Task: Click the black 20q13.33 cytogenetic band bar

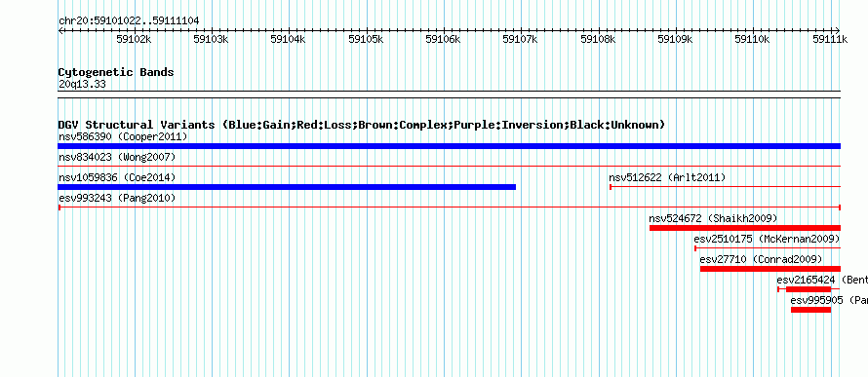Action: click(x=449, y=94)
